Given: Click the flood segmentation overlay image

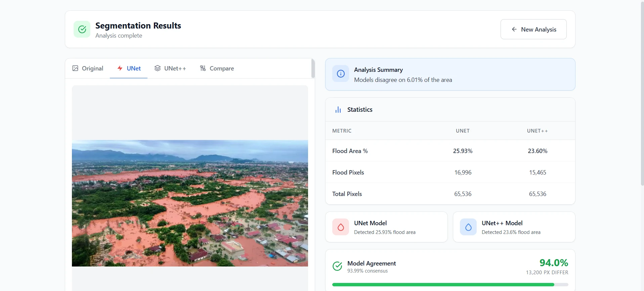Looking at the screenshot, I should 190,203.
